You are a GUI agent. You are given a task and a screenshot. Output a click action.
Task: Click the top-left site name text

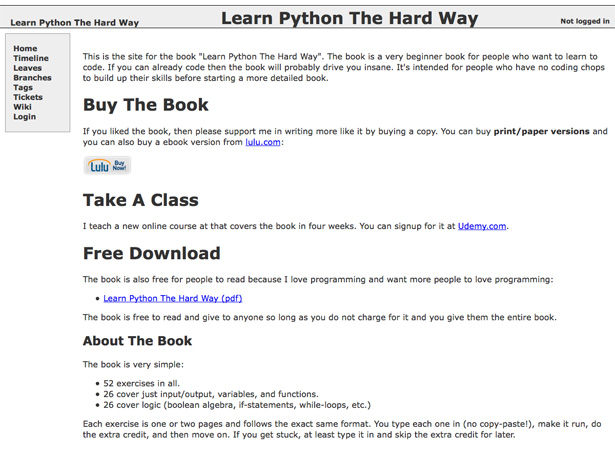[x=75, y=22]
